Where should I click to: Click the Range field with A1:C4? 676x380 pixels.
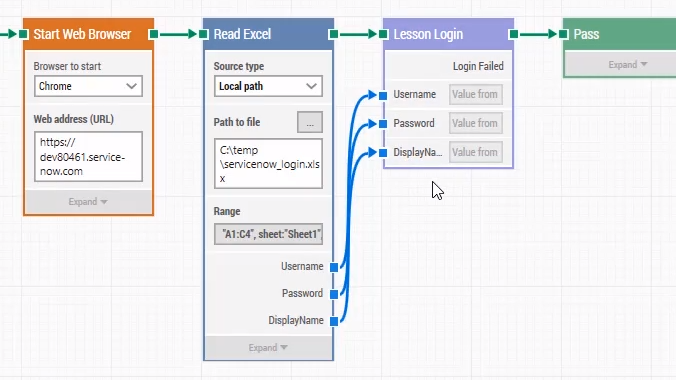point(268,234)
